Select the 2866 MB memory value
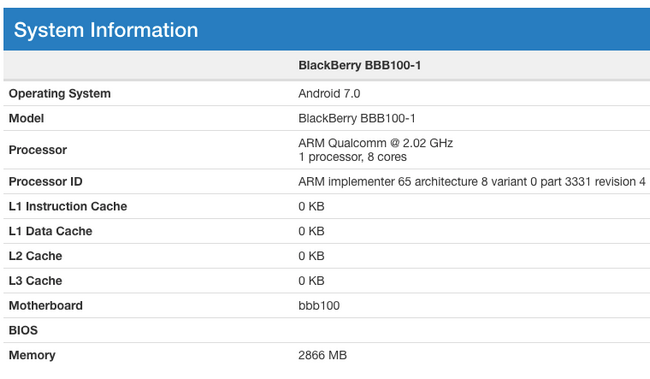This screenshot has height=379, width=650. [322, 355]
